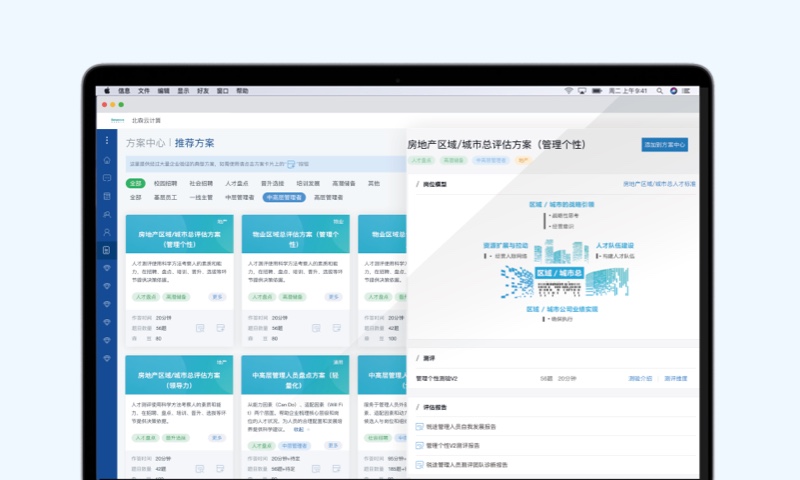Open the three-dot menu atop the sidebar

pyautogui.click(x=107, y=140)
